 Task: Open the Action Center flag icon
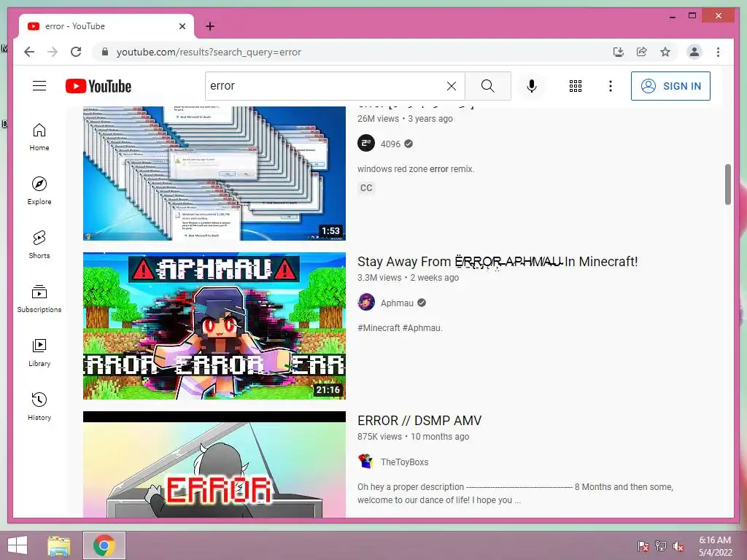(x=643, y=546)
